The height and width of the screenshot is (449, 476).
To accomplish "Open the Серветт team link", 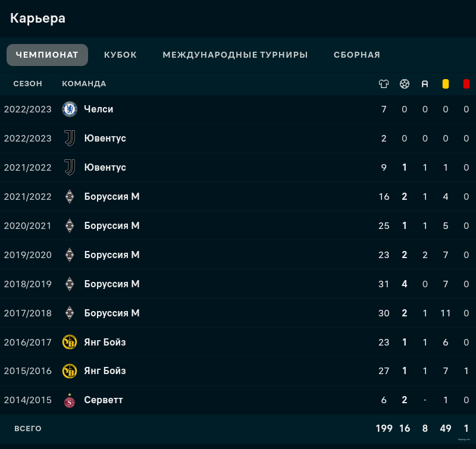I will [104, 400].
